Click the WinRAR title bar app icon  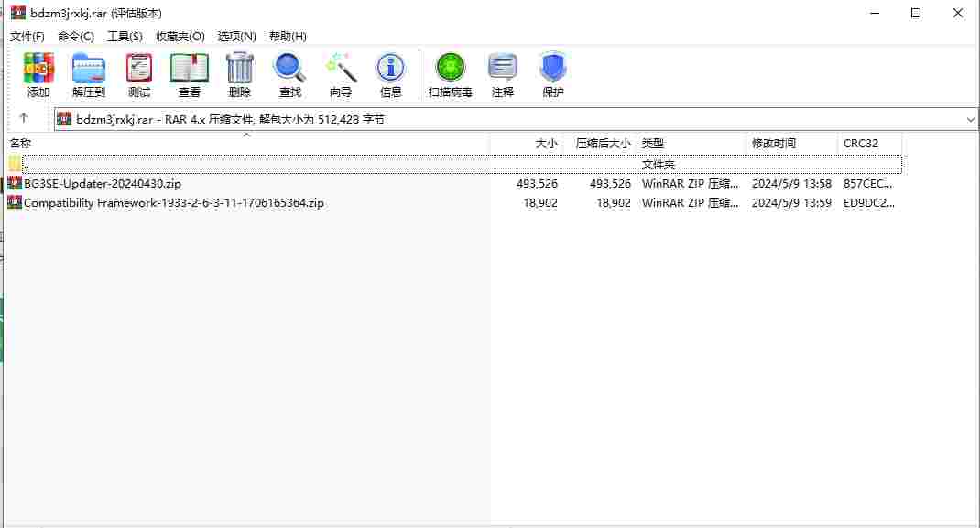(x=18, y=13)
